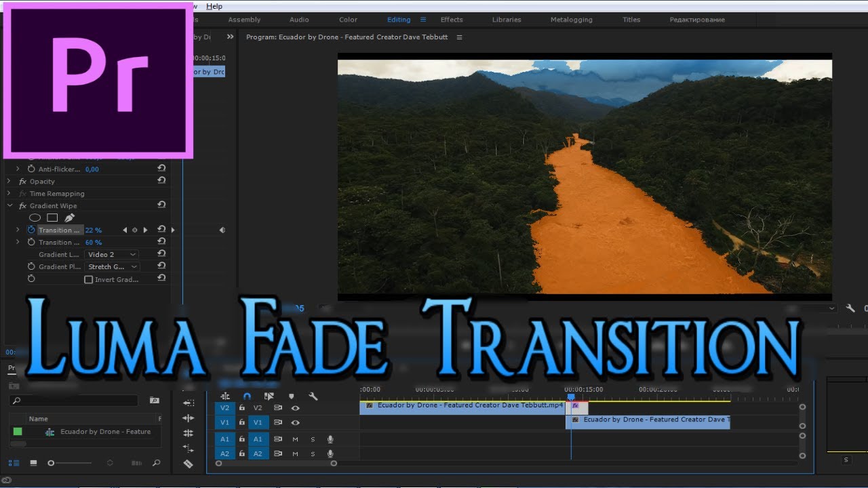The height and width of the screenshot is (488, 868).
Task: Toggle stopwatch for Anti-flicker filter
Action: click(31, 169)
